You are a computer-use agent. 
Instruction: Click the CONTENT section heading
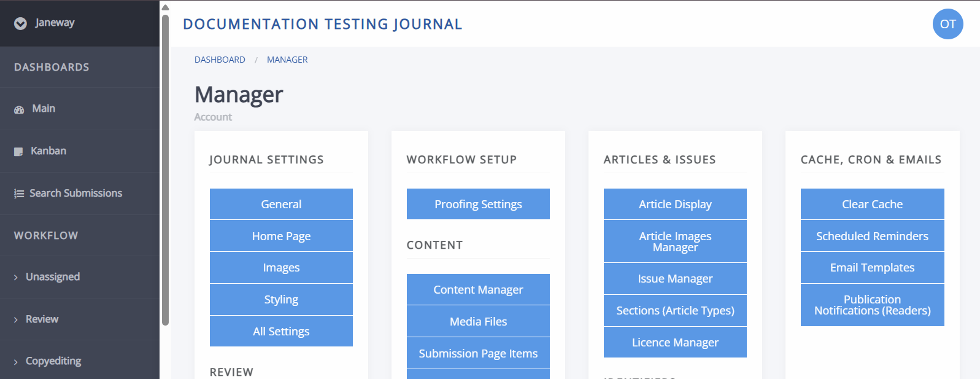pyautogui.click(x=434, y=245)
